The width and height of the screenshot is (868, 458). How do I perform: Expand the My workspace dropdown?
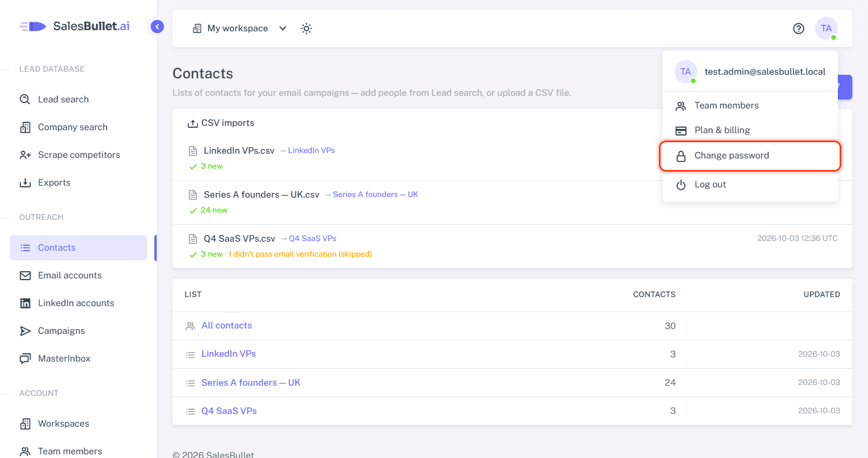click(x=239, y=28)
